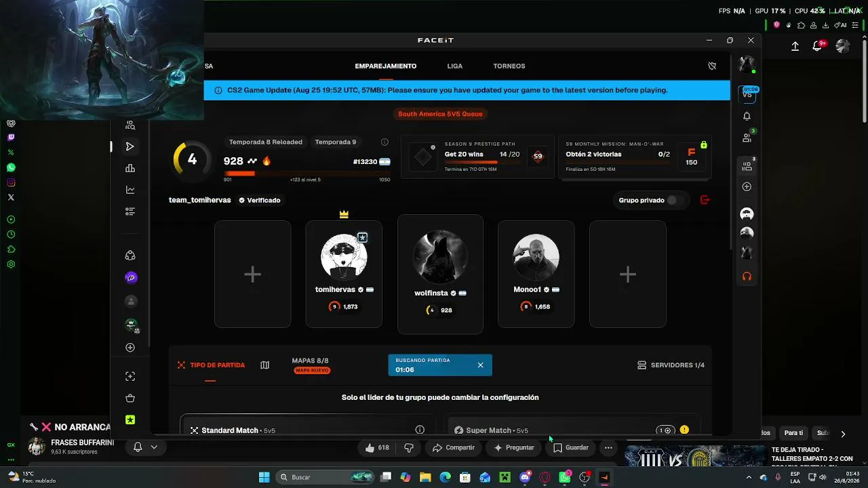This screenshot has width=868, height=488.
Task: Open the Mono01 player card
Action: pyautogui.click(x=536, y=274)
